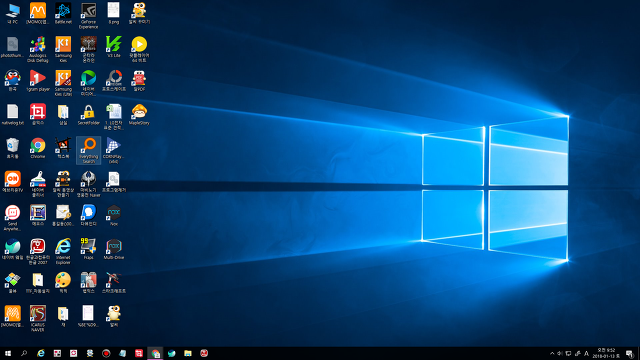
Task: Open Nox Multi-Drive shortcut
Action: [x=114, y=249]
